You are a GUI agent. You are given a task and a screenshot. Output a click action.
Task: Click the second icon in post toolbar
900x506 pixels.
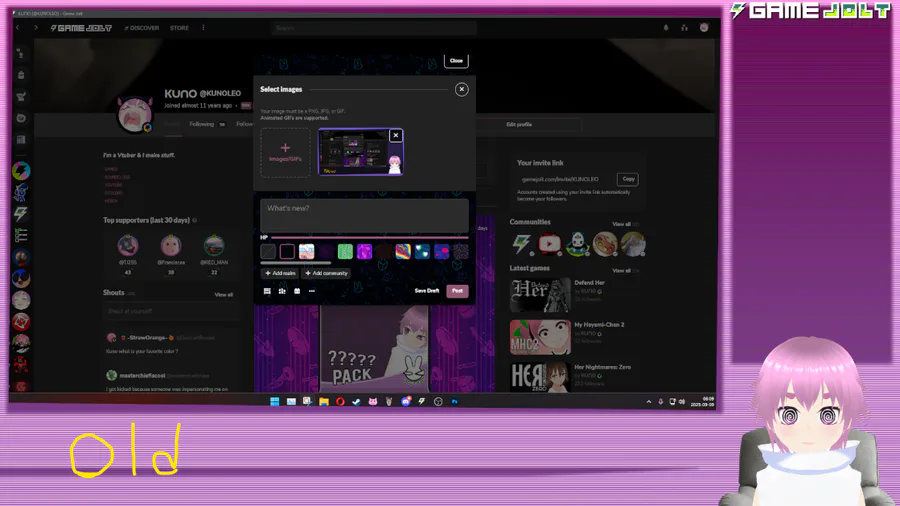tap(282, 291)
